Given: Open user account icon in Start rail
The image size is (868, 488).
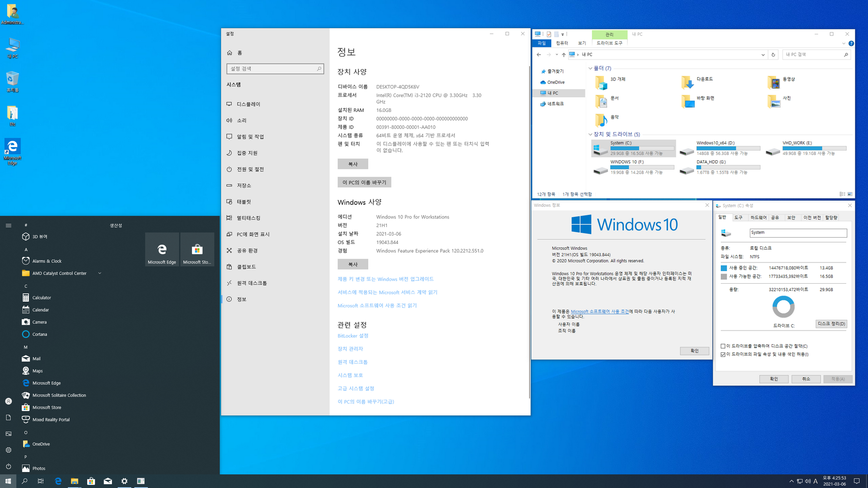Looking at the screenshot, I should (x=8, y=401).
